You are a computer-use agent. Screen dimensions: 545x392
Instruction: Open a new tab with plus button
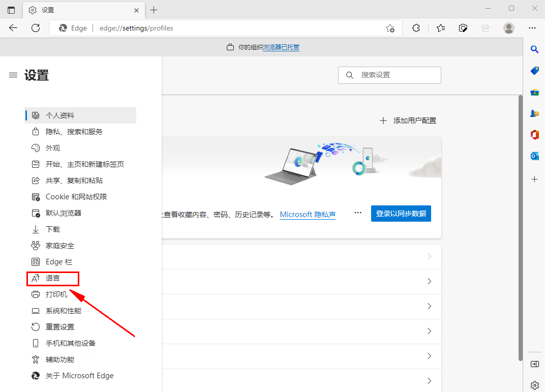(x=154, y=10)
